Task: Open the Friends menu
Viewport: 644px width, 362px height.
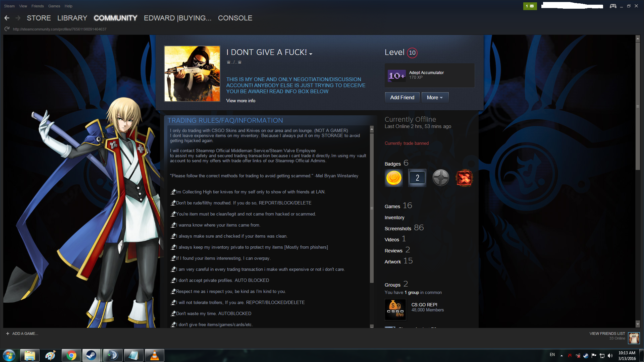Action: point(38,6)
